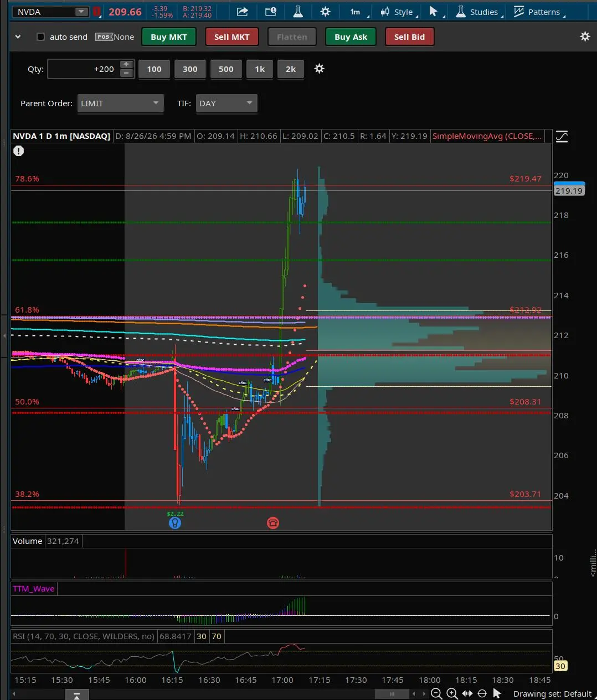Set quantity to 300
This screenshot has height=700, width=597.
[x=190, y=69]
